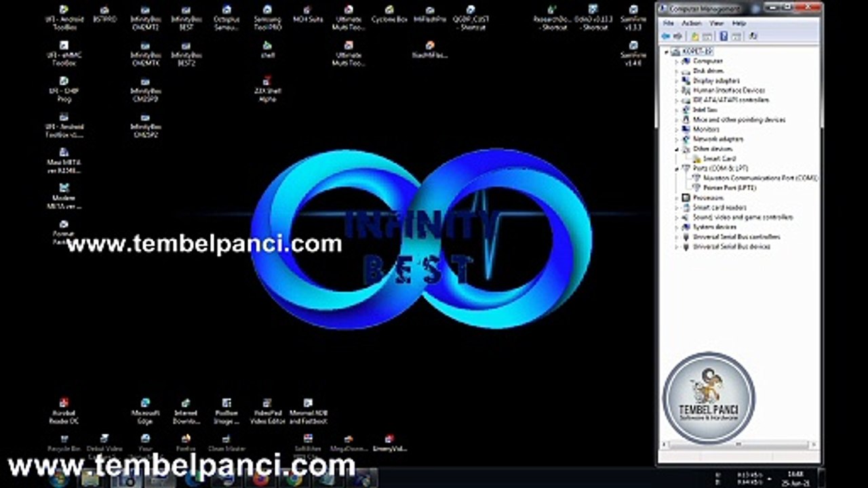The height and width of the screenshot is (488, 868).
Task: Open Octoplus Samsung desktop shortcut
Action: (226, 18)
